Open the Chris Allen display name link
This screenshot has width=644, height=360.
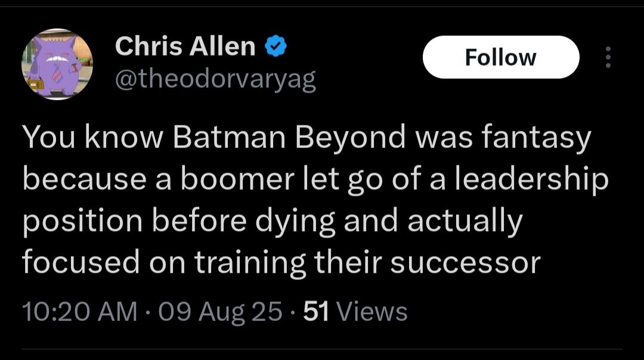coord(185,45)
